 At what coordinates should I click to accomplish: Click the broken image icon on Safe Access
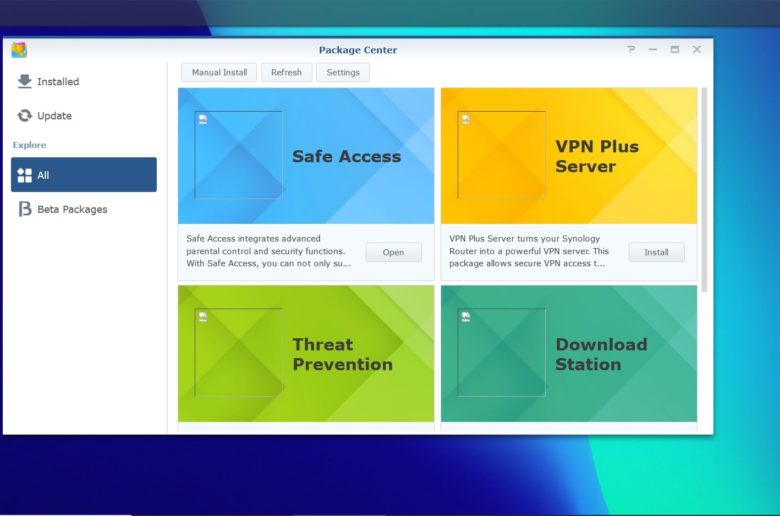pos(203,119)
